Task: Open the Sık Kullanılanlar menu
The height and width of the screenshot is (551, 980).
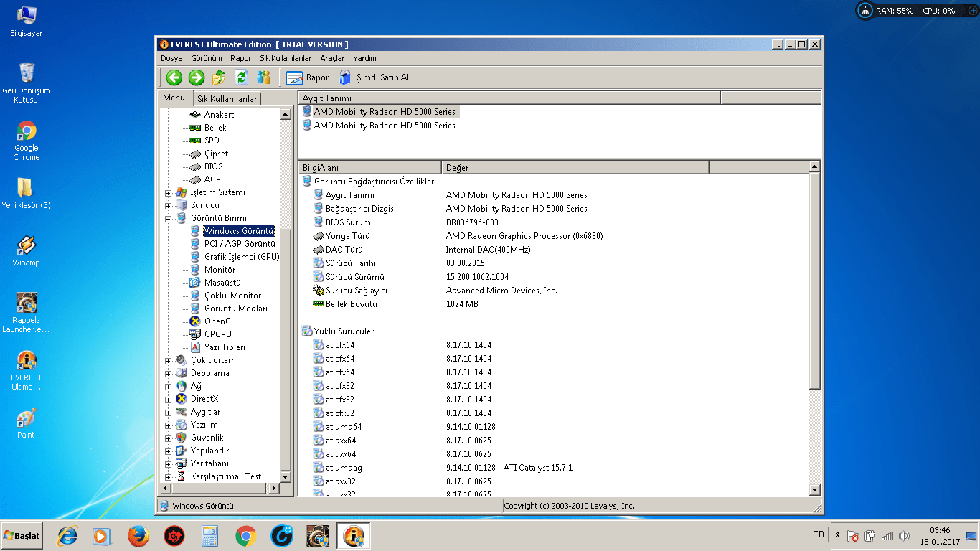Action: (x=286, y=58)
